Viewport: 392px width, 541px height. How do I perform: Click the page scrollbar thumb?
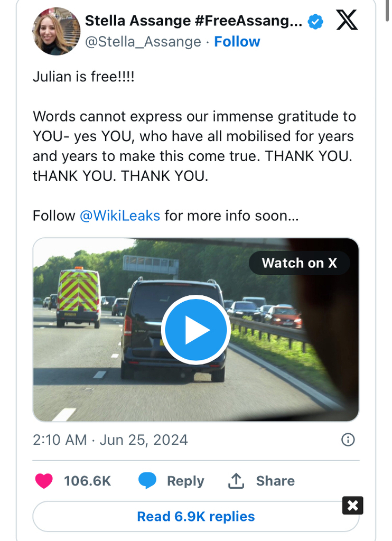point(388,11)
